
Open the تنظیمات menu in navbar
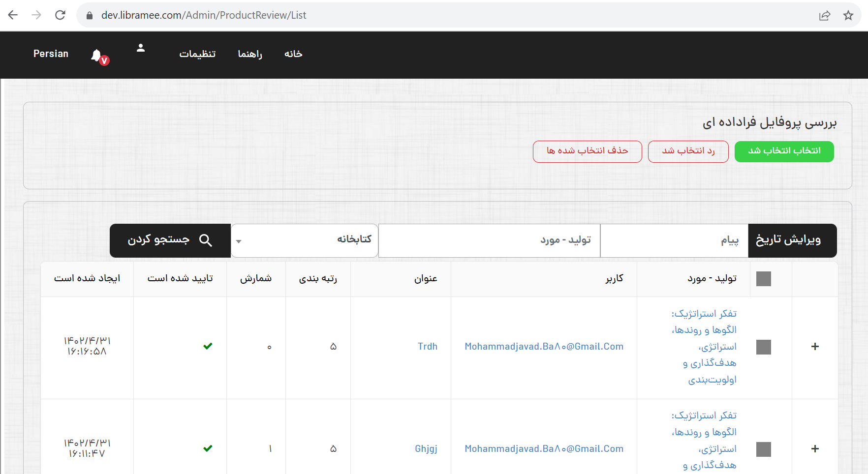tap(197, 54)
